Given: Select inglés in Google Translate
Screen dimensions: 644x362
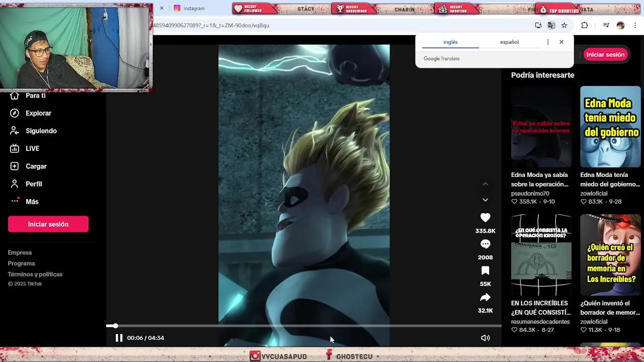Looking at the screenshot, I should pos(450,42).
